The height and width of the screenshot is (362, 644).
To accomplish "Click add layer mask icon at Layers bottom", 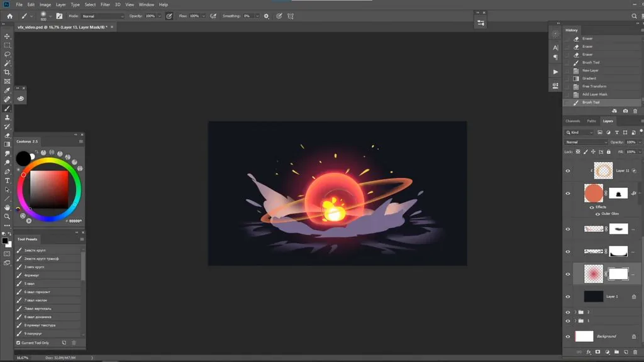I will coord(597,352).
